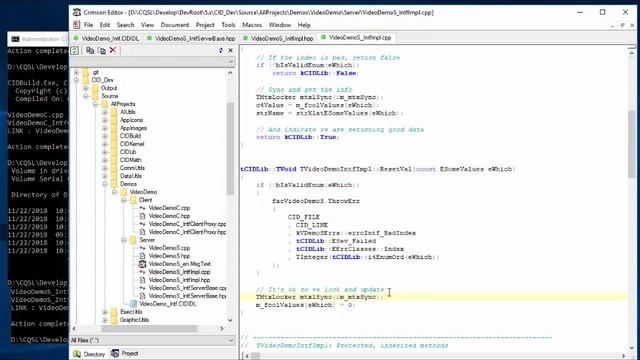Open the File menu

pos(88,25)
